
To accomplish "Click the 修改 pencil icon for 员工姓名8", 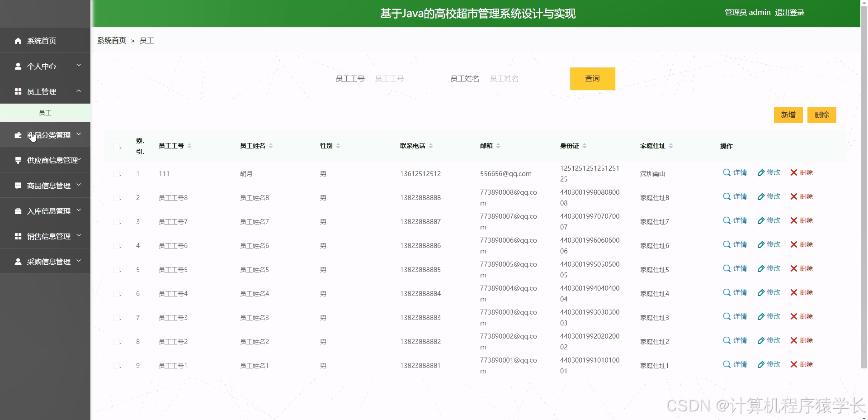I will click(x=762, y=196).
